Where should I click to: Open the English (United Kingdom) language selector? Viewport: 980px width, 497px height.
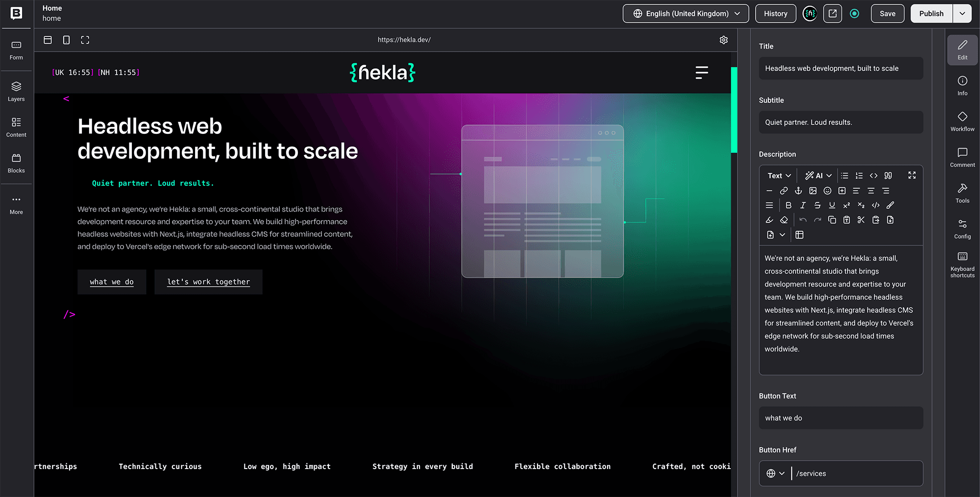(x=686, y=14)
